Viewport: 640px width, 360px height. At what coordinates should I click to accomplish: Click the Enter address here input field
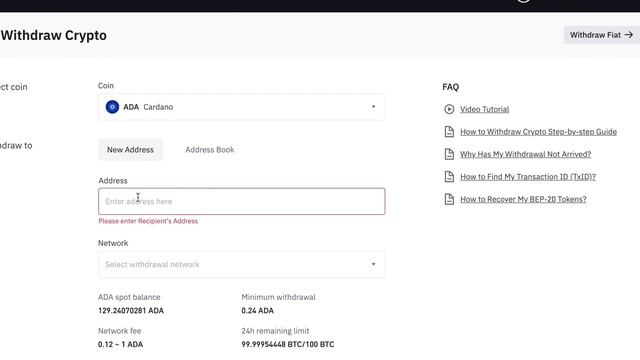(242, 201)
